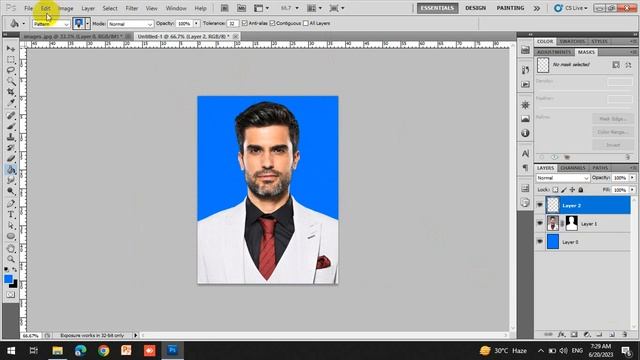Hide Layer 2 with its eye icon
This screenshot has height=360, width=640.
(x=540, y=205)
